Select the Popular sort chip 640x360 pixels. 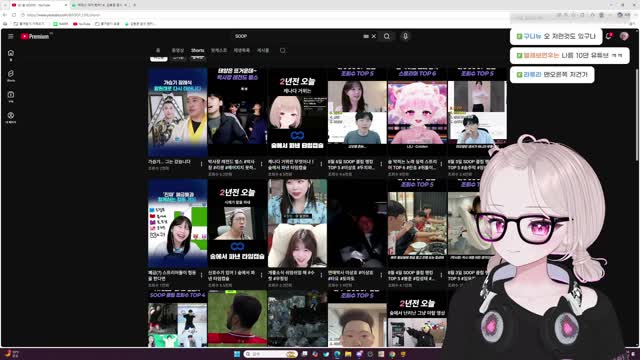178,59
